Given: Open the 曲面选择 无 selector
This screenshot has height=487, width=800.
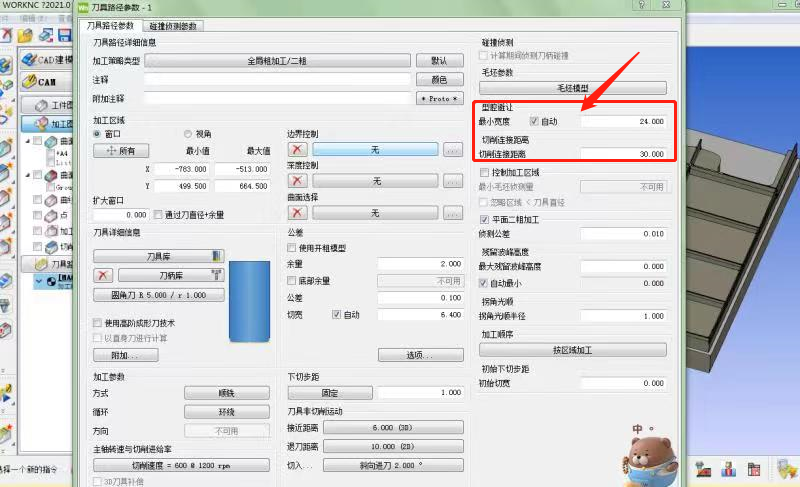Looking at the screenshot, I should pos(375,213).
